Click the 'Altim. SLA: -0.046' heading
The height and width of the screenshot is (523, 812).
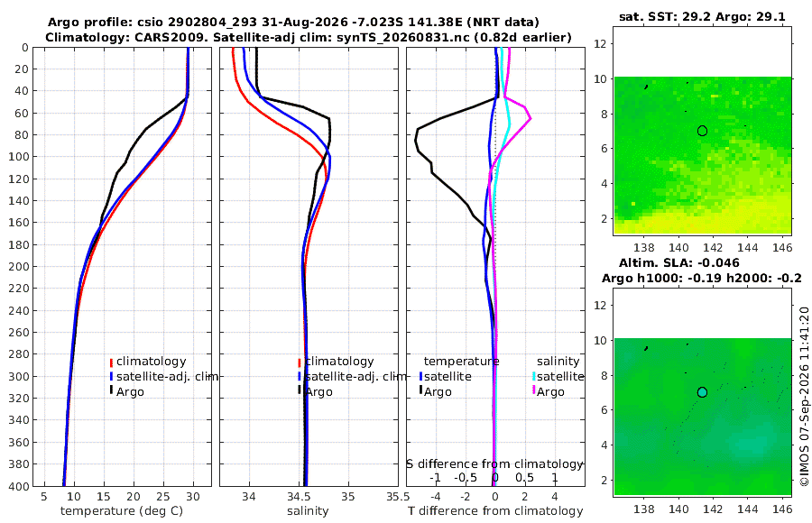click(678, 263)
